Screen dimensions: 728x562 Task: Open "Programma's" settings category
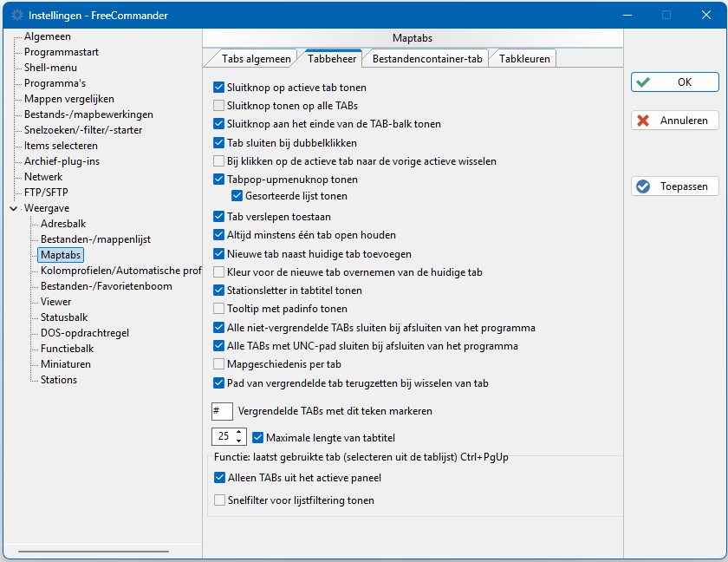tap(55, 83)
